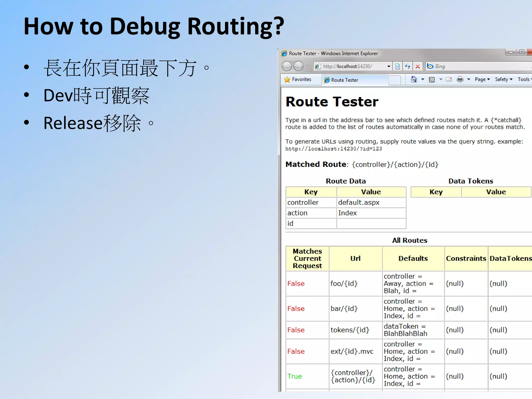The height and width of the screenshot is (399, 532).
Task: Click the Route Tester page heading
Action: tap(332, 102)
